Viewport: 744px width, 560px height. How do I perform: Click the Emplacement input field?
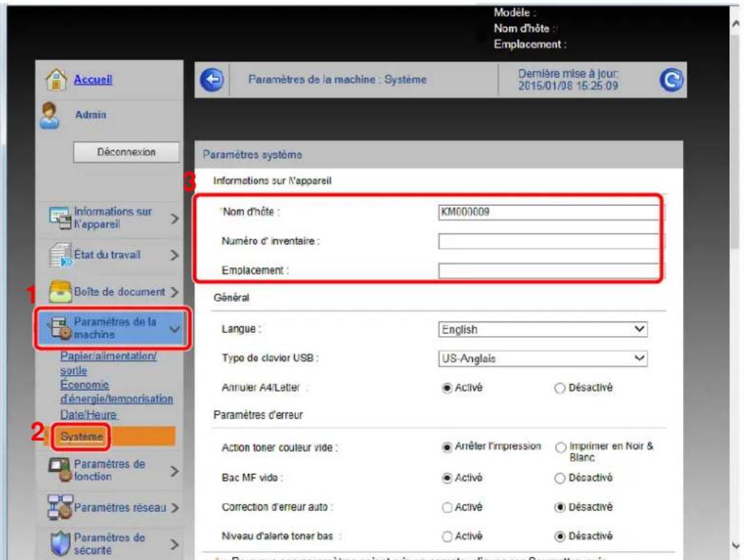550,270
